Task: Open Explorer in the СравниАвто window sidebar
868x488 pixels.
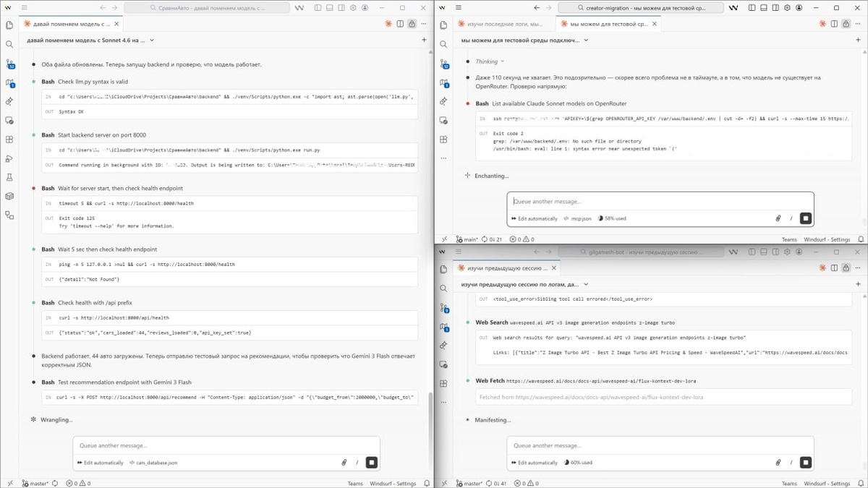Action: [x=9, y=25]
